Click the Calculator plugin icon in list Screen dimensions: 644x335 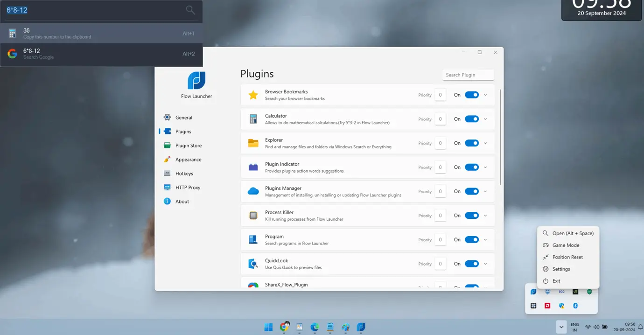click(253, 119)
